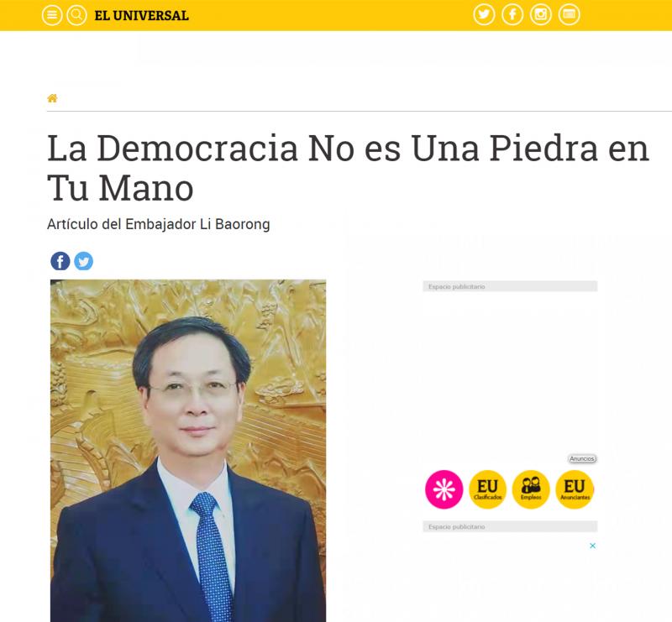Open the EU Clasificados button
Viewport: 672px width, 622px height.
488,489
